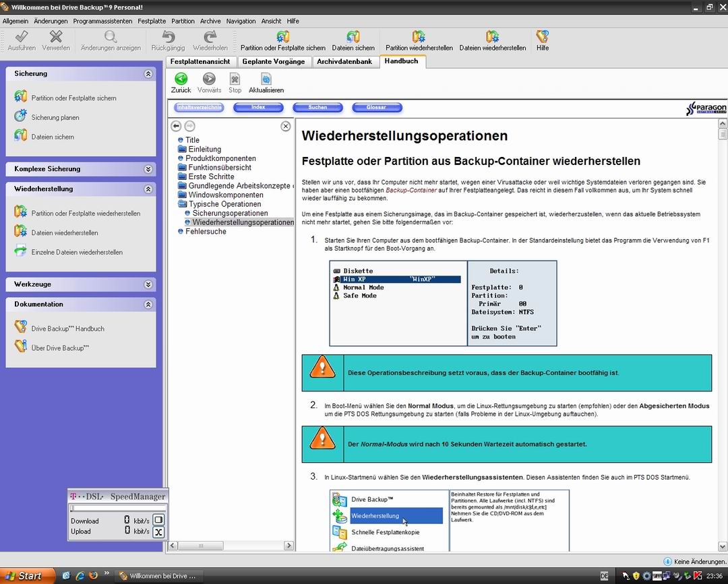Click the contents pane back arrow icon
This screenshot has height=584, width=728.
176,126
